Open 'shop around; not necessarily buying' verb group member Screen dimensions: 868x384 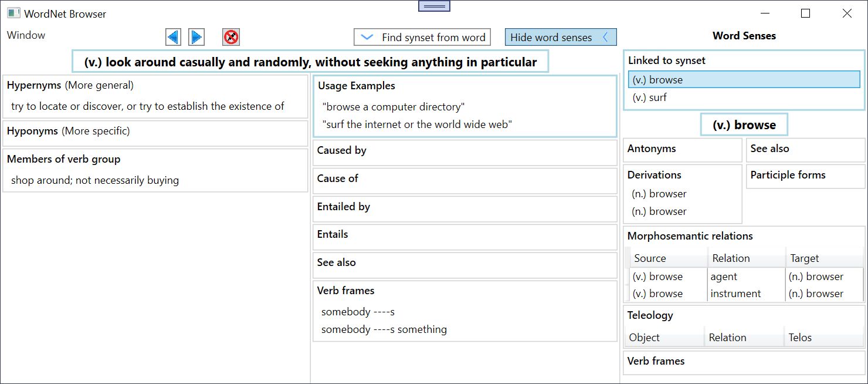(x=95, y=180)
